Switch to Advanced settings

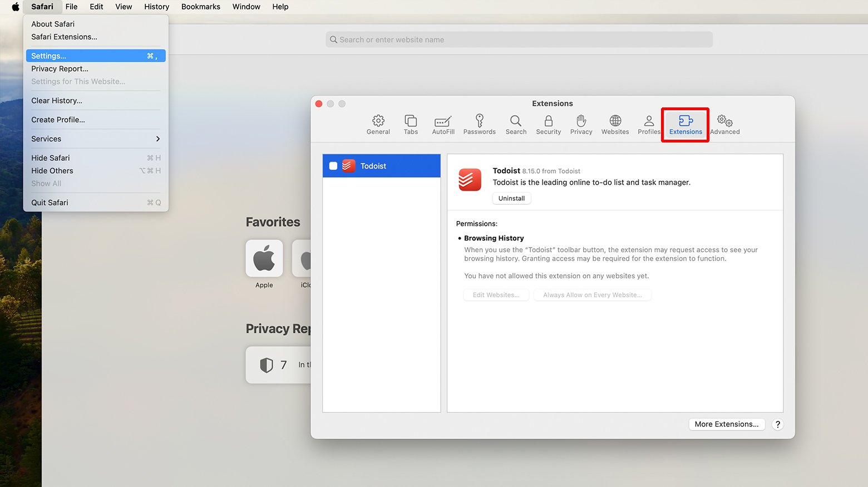(724, 124)
